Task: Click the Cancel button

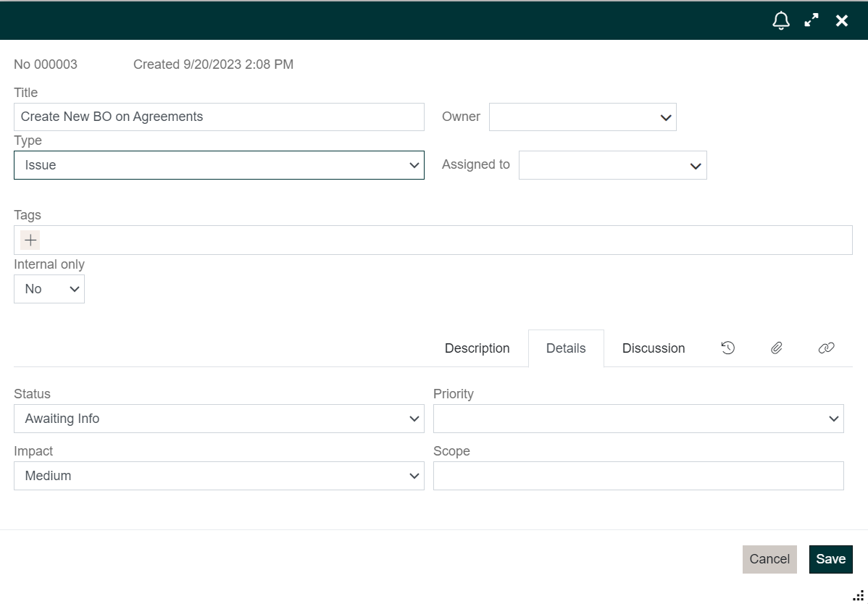Action: coord(769,559)
